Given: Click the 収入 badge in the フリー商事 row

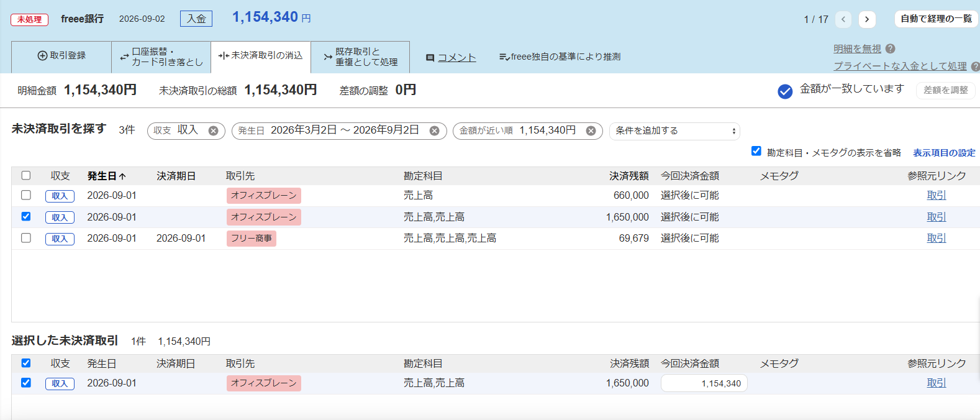Looking at the screenshot, I should point(60,239).
